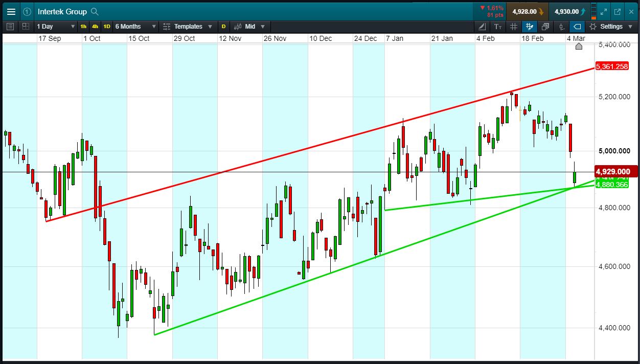
Task: Pop out chart into new window
Action: 617,11
